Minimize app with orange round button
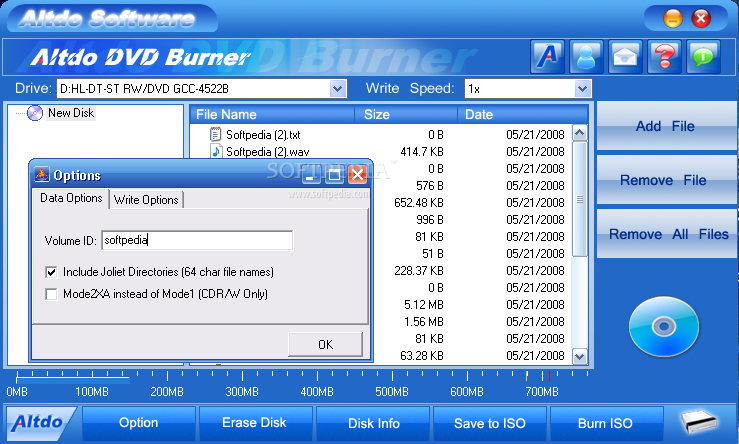Screen dimensions: 739x444 pos(673,18)
